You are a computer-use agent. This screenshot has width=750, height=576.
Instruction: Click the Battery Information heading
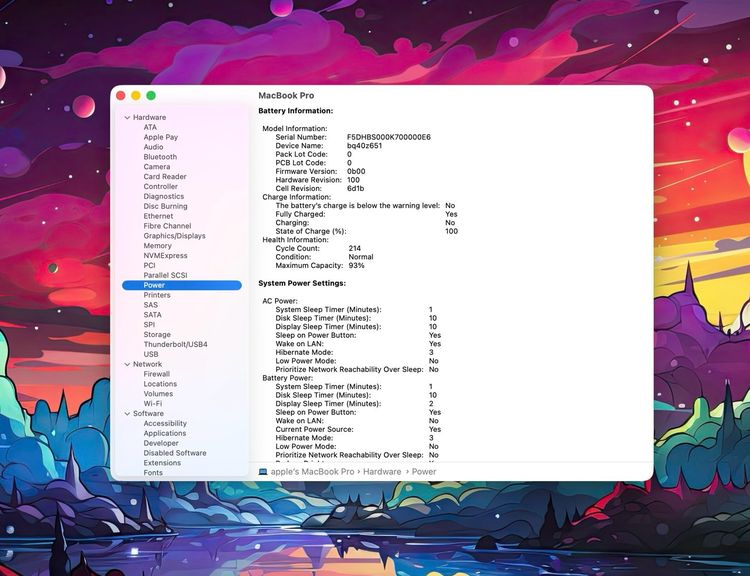pyautogui.click(x=296, y=111)
